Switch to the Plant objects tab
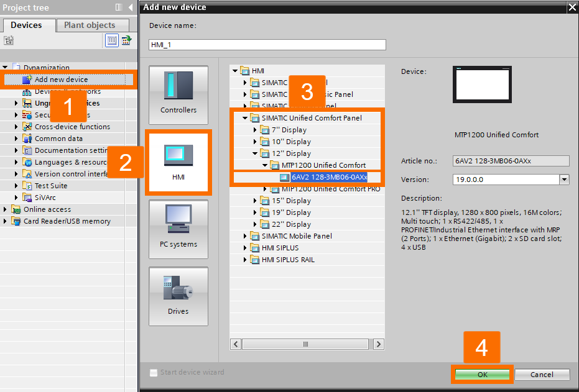 point(93,25)
